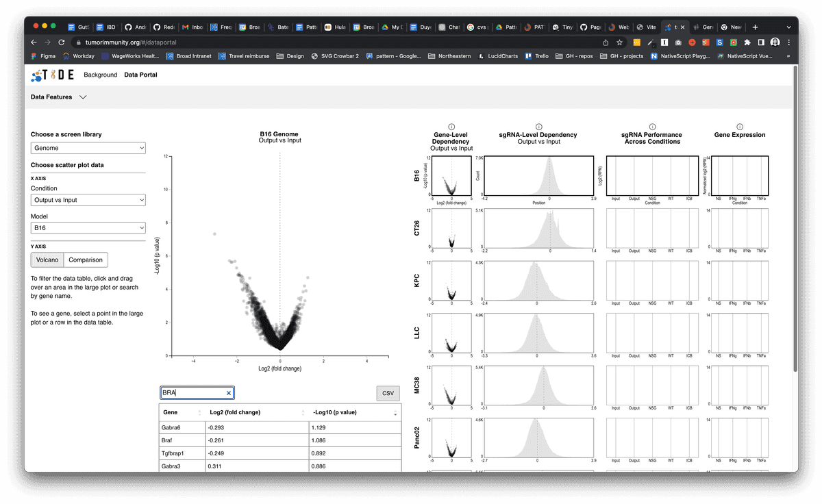
Task: Select the Volcano Y axis option
Action: point(47,260)
